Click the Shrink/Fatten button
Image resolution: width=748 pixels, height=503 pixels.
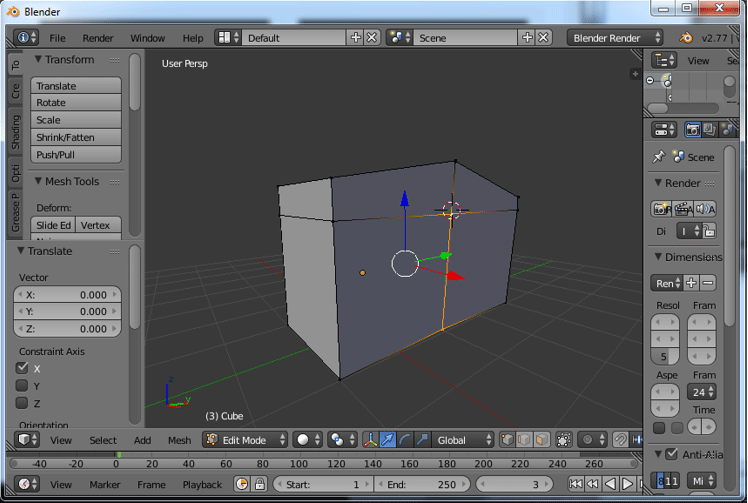77,137
